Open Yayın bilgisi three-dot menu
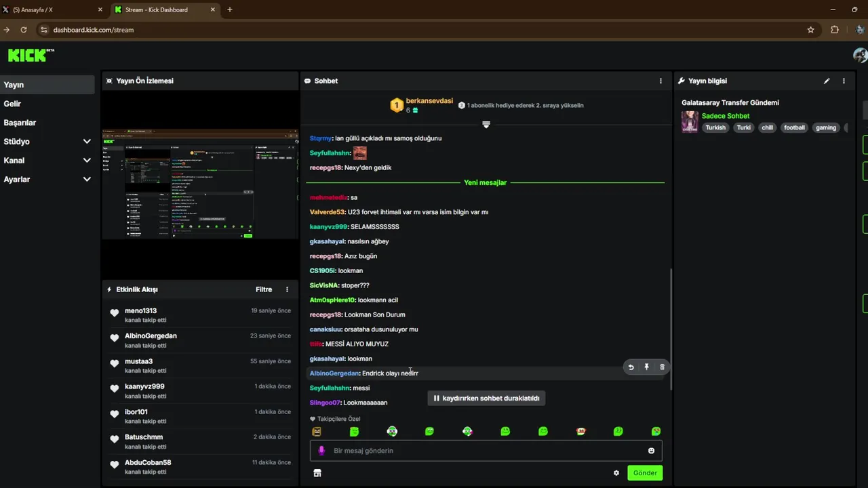This screenshot has height=488, width=868. pos(844,81)
